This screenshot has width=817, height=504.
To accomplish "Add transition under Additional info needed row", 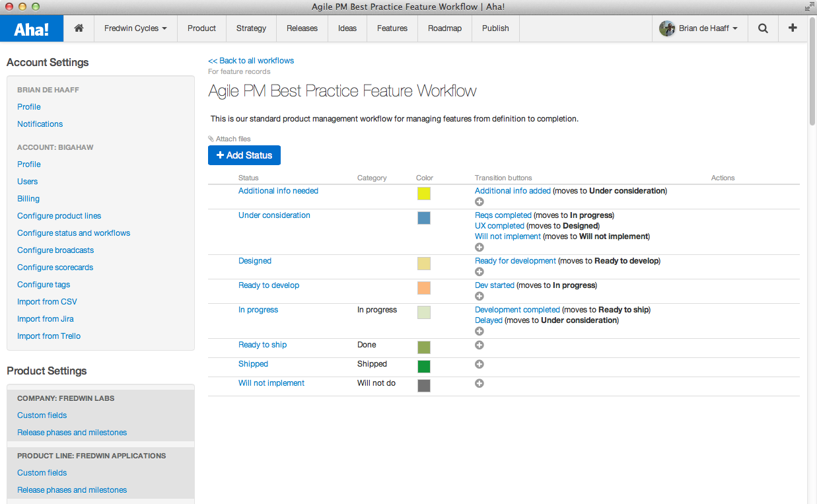I will tap(480, 201).
